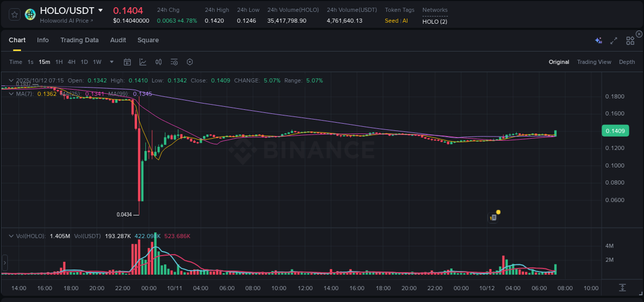Select the 1D timeframe
Image resolution: width=644 pixels, height=302 pixels.
coord(84,62)
